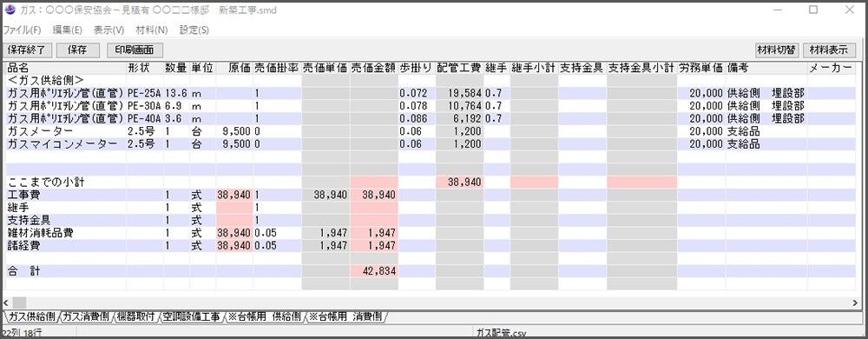Select the ※台帳用 消費側 tab
The width and height of the screenshot is (868, 339).
pyautogui.click(x=346, y=317)
